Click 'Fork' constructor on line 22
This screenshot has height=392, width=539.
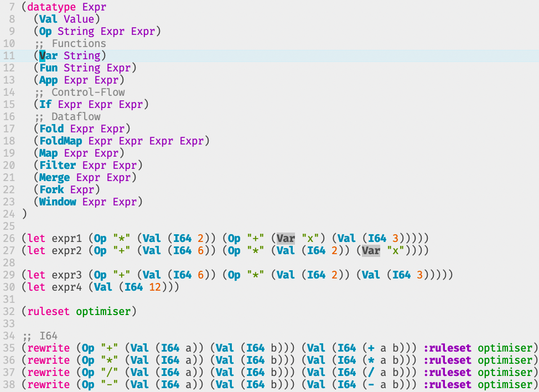coord(51,190)
